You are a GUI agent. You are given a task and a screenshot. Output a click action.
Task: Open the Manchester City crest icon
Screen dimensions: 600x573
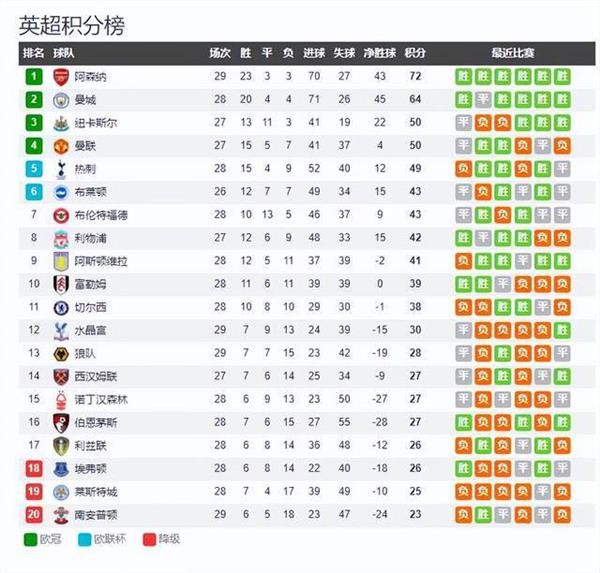[x=61, y=100]
